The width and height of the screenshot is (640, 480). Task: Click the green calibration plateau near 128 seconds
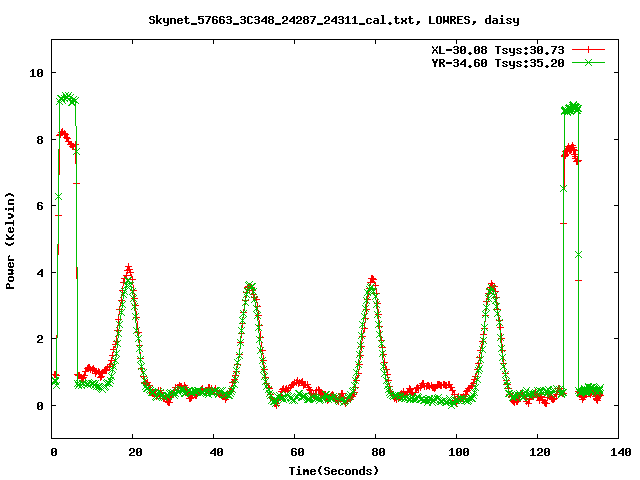pos(571,109)
